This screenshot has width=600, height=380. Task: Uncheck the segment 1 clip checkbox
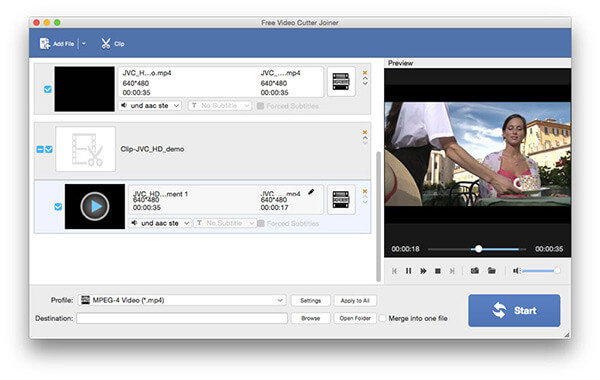(x=58, y=207)
